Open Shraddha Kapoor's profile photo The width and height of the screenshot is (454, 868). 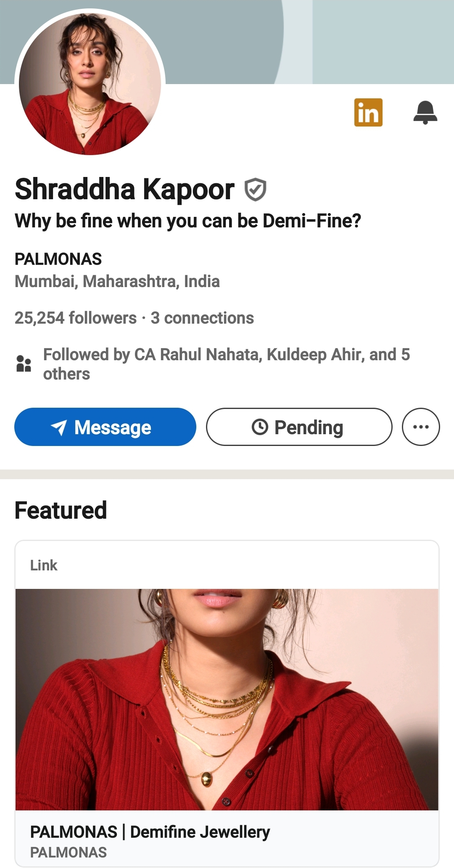[x=90, y=83]
